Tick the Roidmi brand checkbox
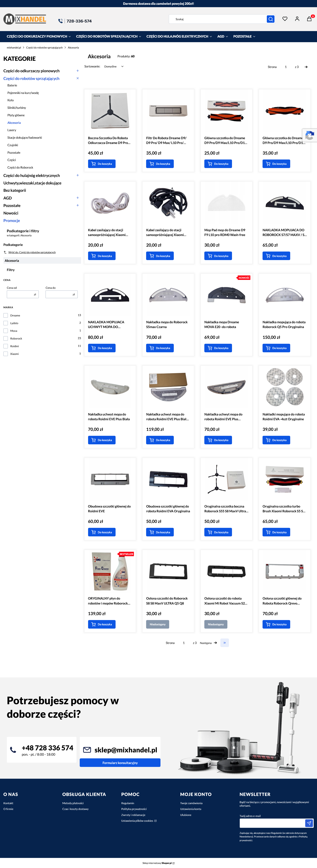The width and height of the screenshot is (317, 868). [x=6, y=346]
